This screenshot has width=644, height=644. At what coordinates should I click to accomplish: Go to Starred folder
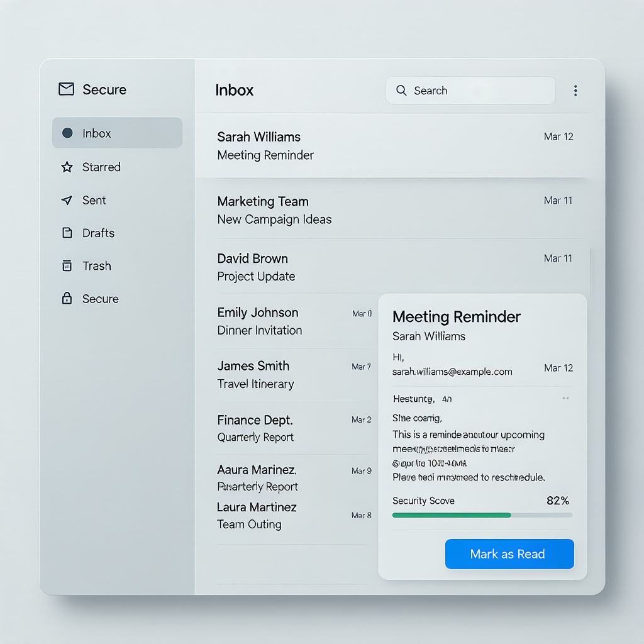click(x=118, y=167)
